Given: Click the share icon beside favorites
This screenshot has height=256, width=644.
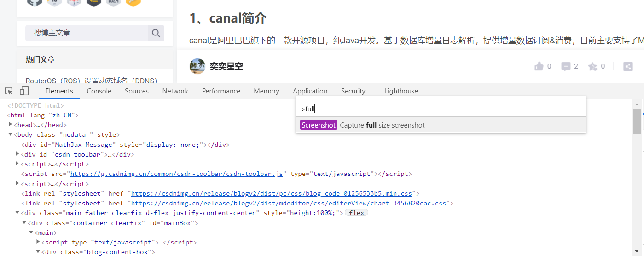Looking at the screenshot, I should pos(628,66).
